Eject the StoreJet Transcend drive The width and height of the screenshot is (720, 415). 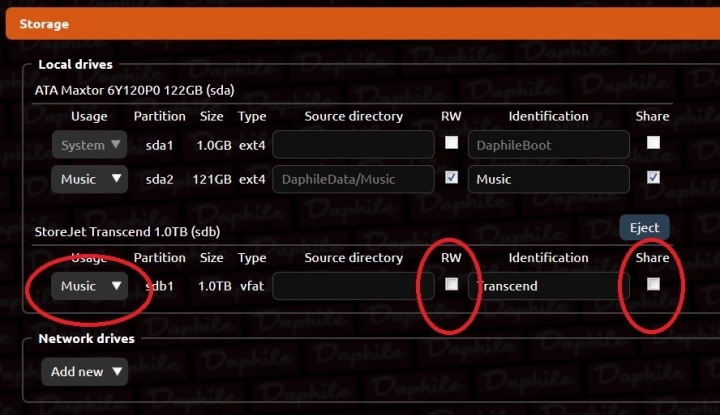click(644, 228)
